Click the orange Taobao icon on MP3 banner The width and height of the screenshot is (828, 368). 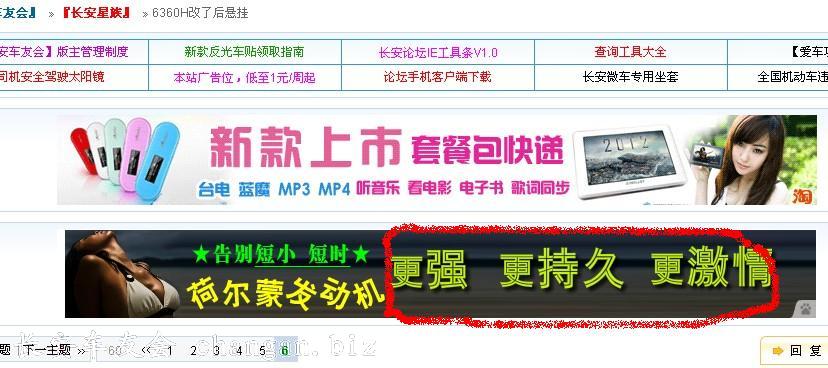pos(802,196)
